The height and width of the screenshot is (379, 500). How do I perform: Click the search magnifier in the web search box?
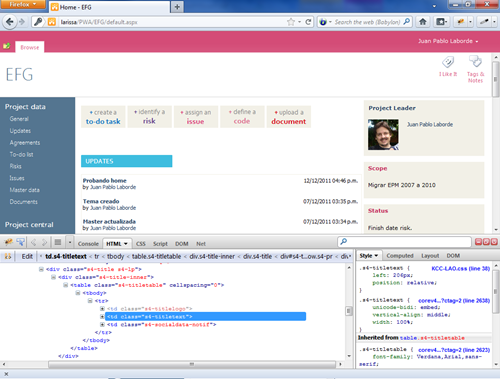pos(406,22)
